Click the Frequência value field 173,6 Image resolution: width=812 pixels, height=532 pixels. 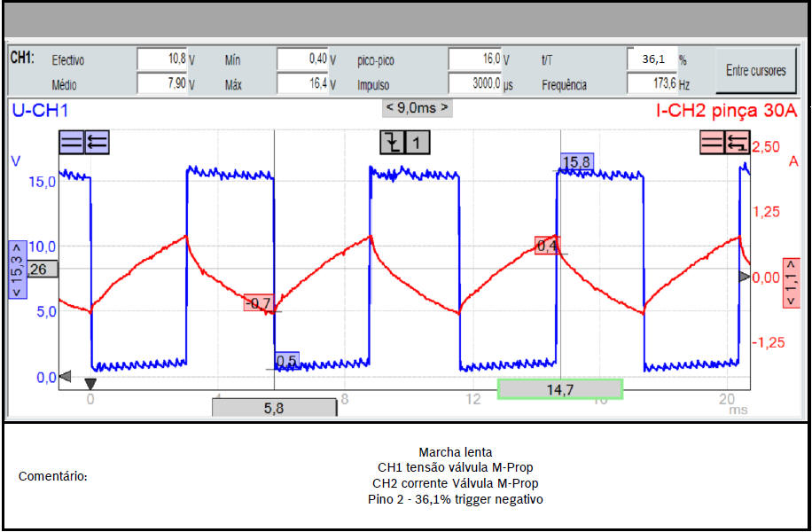pos(652,84)
